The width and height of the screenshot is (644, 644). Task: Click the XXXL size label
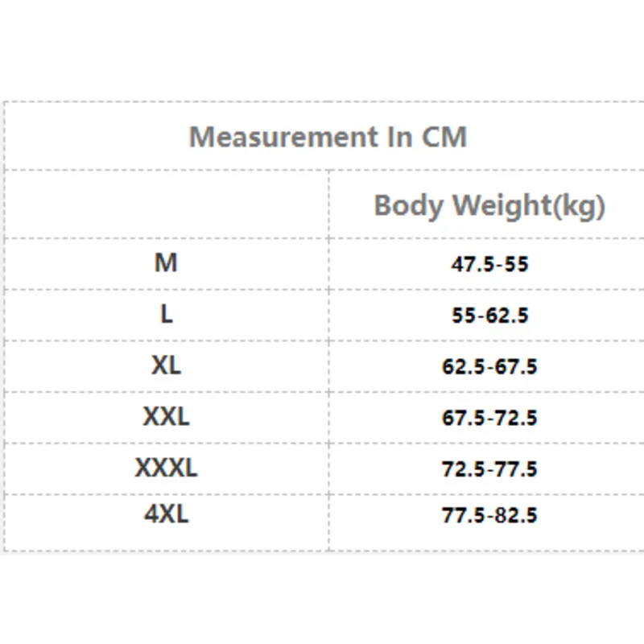(x=166, y=468)
